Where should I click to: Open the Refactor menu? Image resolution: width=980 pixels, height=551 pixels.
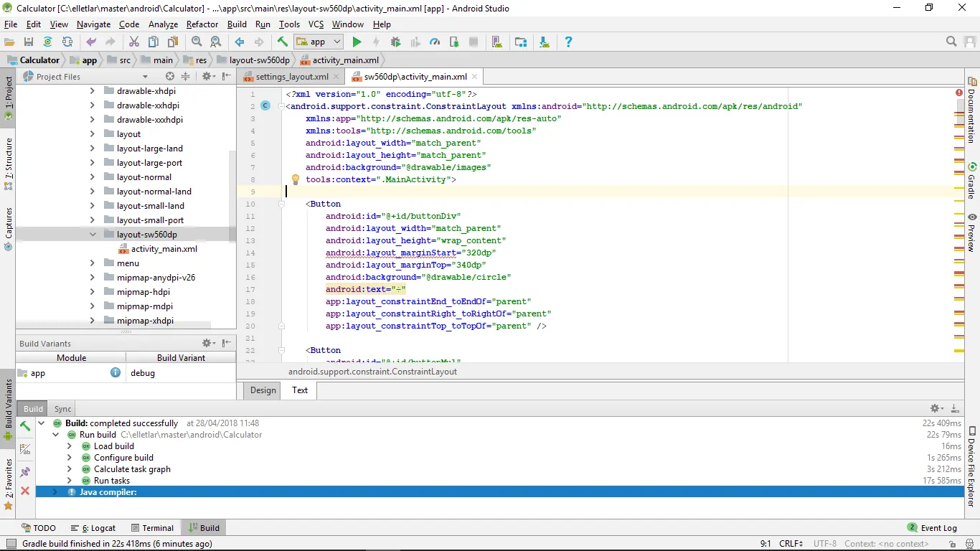[x=202, y=24]
